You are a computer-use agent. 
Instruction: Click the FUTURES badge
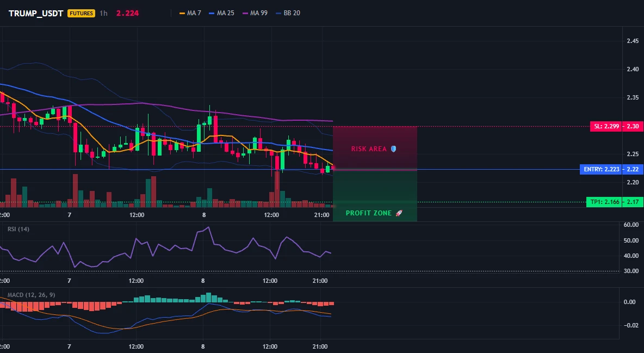[x=82, y=13]
